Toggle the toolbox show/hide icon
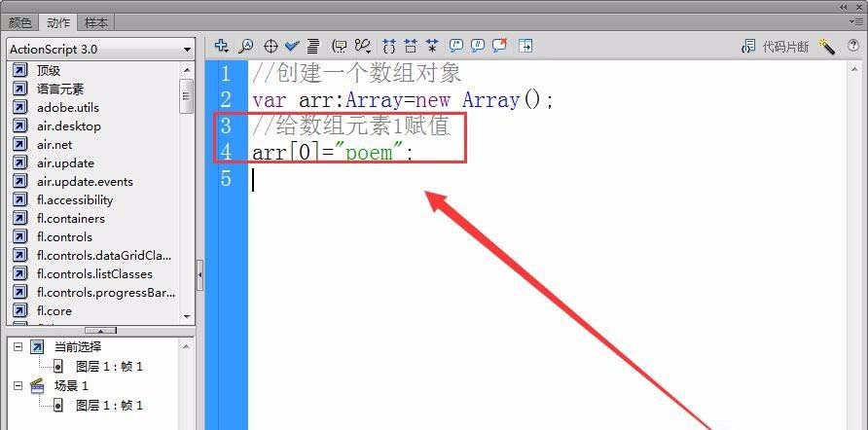 525,46
